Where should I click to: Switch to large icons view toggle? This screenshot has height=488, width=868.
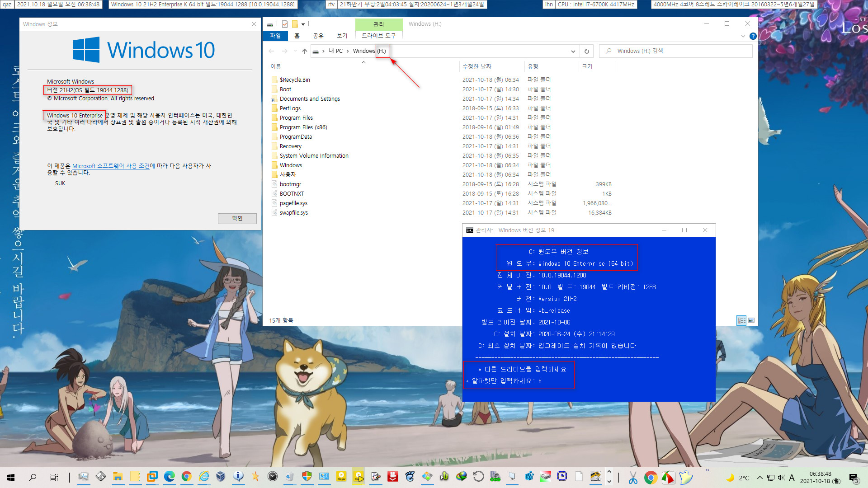[x=751, y=320]
